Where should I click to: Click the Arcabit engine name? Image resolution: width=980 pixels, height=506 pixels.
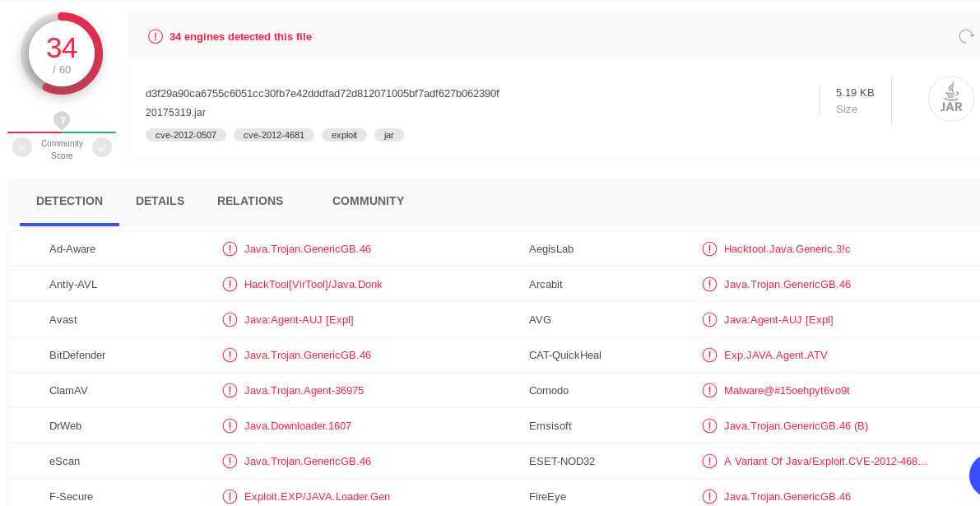(546, 284)
